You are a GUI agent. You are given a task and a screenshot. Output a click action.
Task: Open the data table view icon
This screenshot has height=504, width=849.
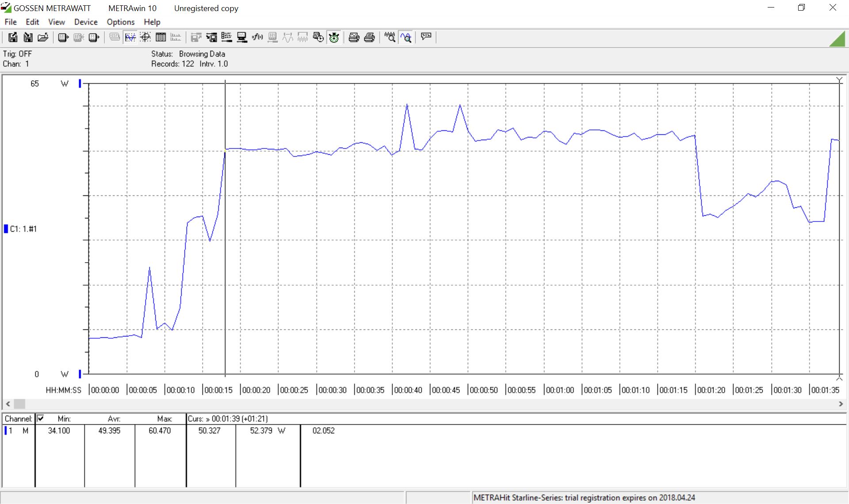(161, 38)
